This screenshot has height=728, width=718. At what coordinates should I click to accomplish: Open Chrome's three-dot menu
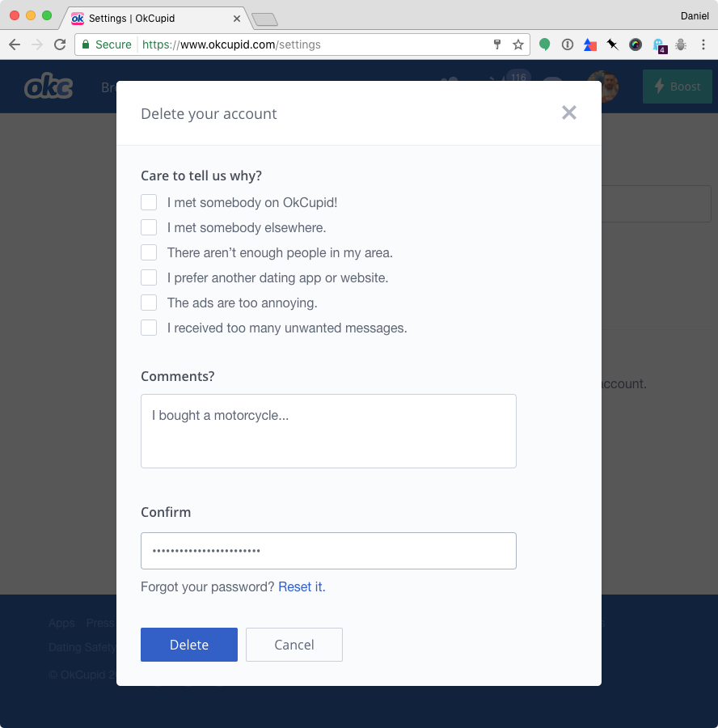pyautogui.click(x=703, y=44)
